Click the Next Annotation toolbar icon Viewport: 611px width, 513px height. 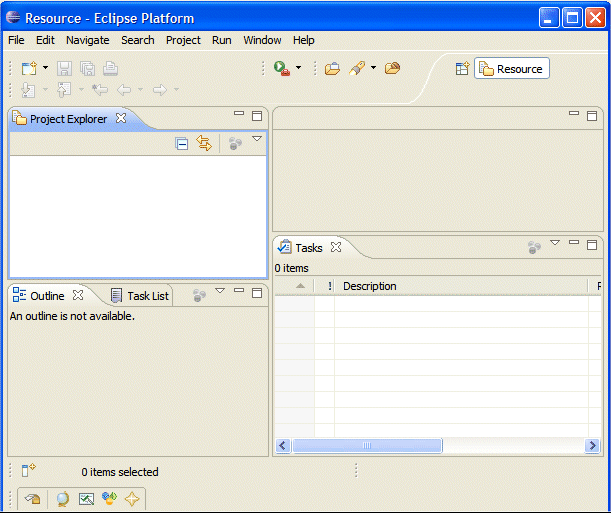pyautogui.click(x=28, y=90)
